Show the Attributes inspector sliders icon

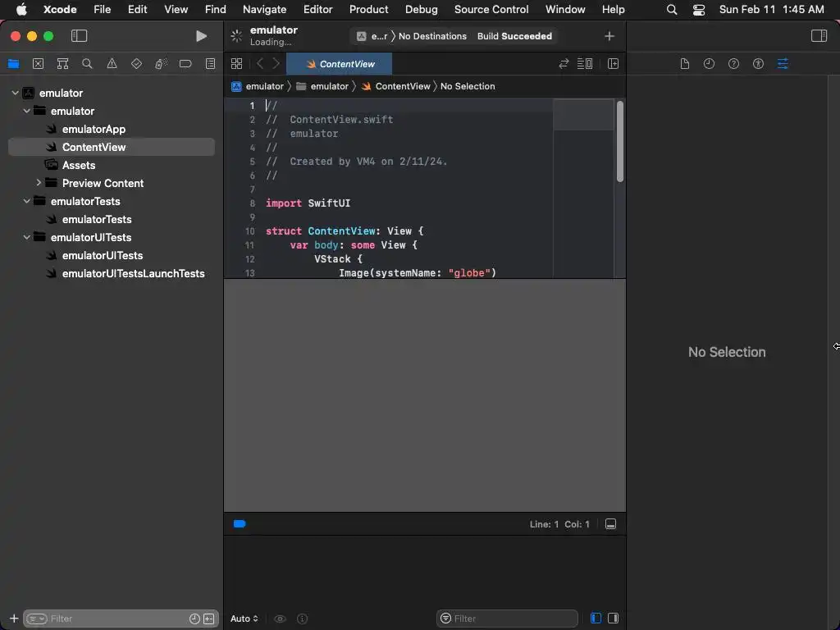[x=783, y=64]
